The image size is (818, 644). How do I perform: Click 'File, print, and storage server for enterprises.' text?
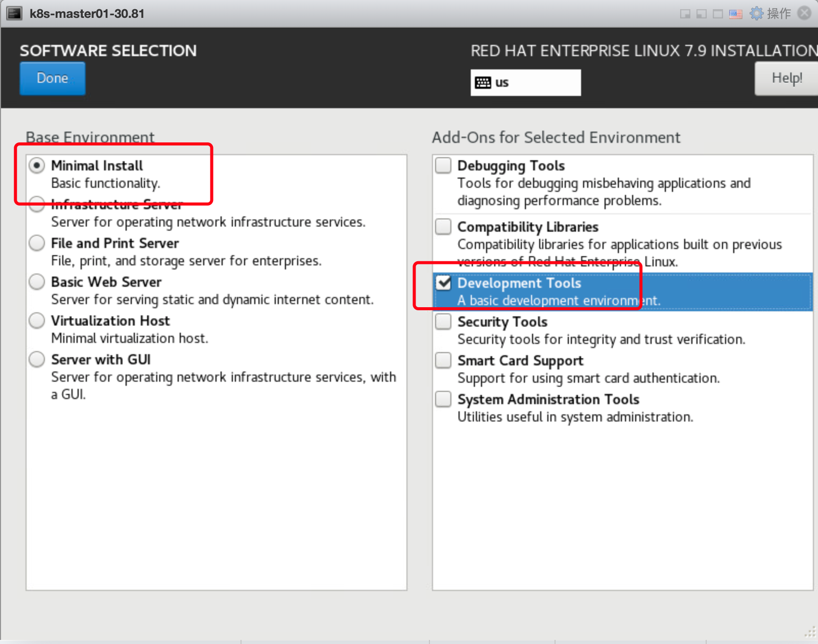coord(186,261)
